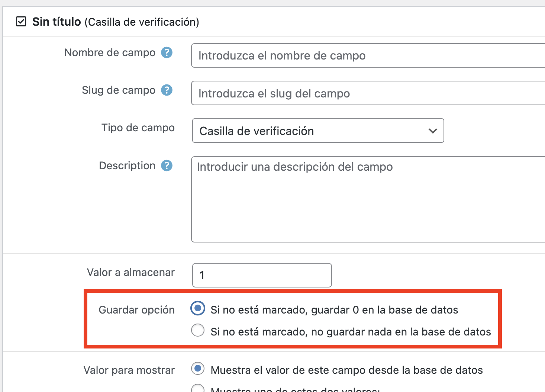The image size is (545, 392).
Task: Select 'no guardar nada en la base de datos'
Action: click(x=198, y=330)
